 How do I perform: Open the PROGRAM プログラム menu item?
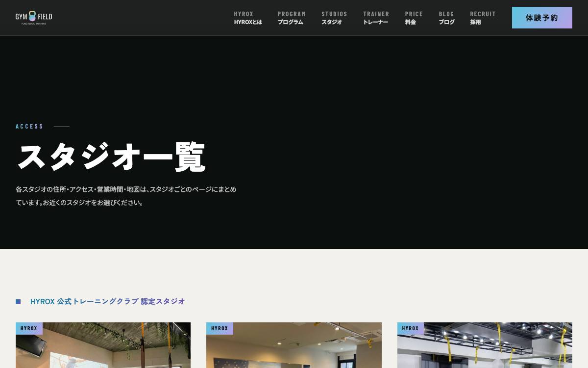(x=292, y=18)
